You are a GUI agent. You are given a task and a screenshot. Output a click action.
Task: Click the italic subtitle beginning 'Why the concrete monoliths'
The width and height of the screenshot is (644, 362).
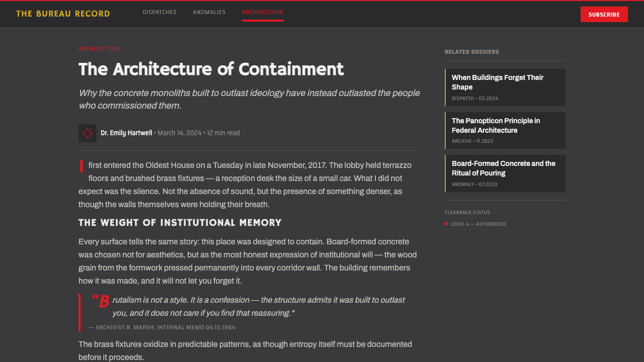[x=249, y=99]
